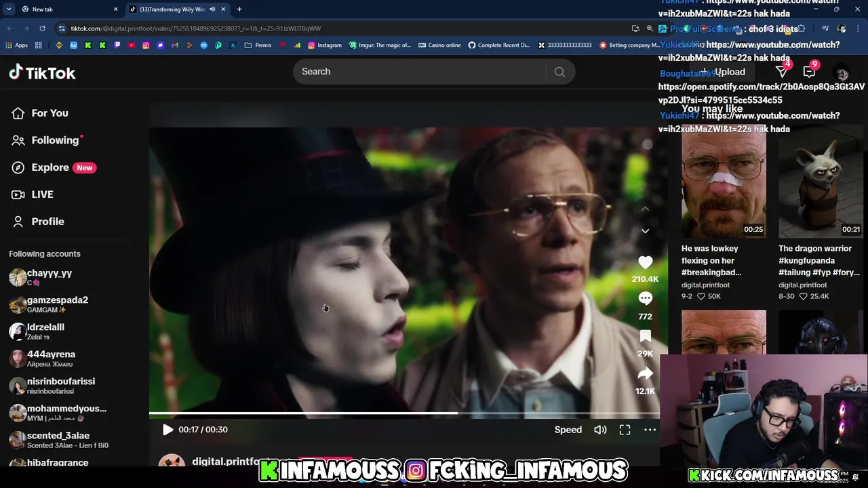868x488 pixels.
Task: Open 444ayrena following account
Action: click(x=42, y=359)
